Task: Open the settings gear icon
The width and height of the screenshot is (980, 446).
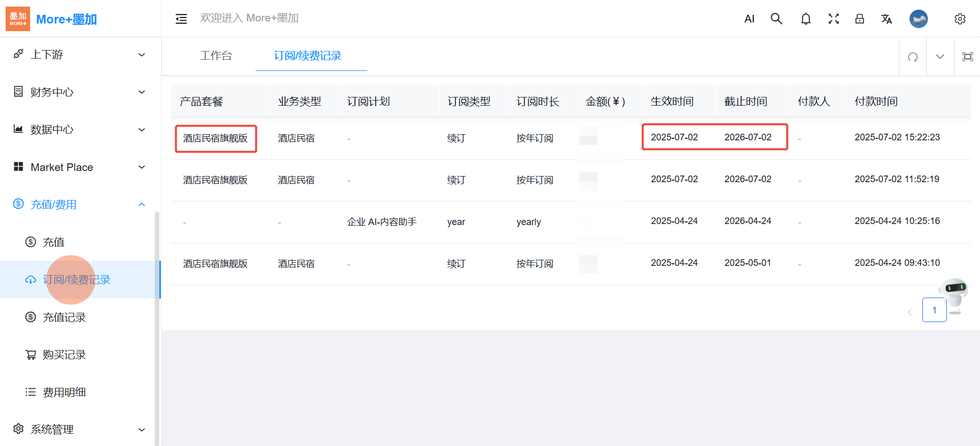Action: point(960,19)
